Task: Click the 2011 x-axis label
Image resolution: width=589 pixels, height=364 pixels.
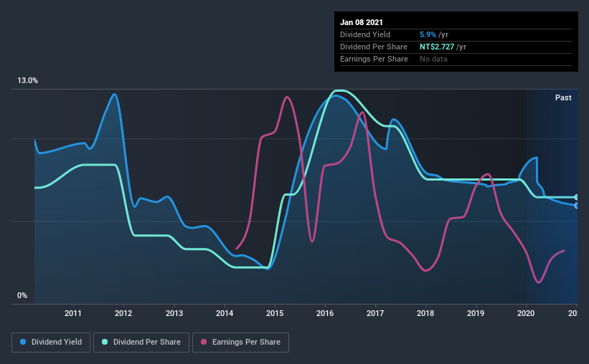Action: (73, 313)
